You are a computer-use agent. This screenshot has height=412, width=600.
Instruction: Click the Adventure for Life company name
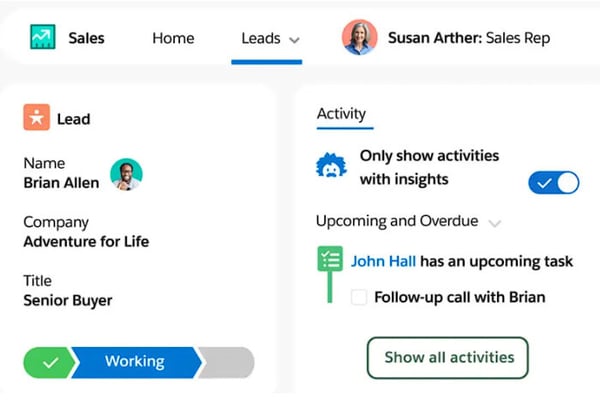[x=86, y=241]
